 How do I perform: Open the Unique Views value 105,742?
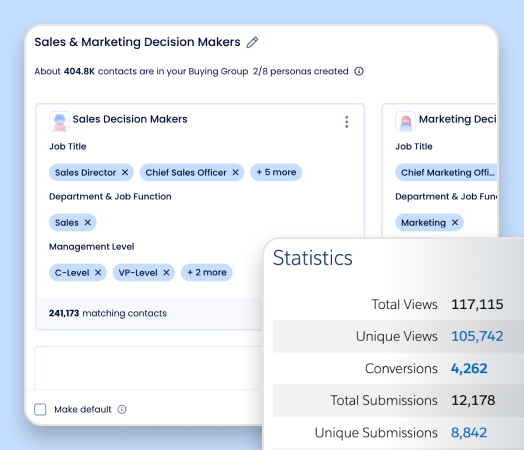tap(477, 336)
